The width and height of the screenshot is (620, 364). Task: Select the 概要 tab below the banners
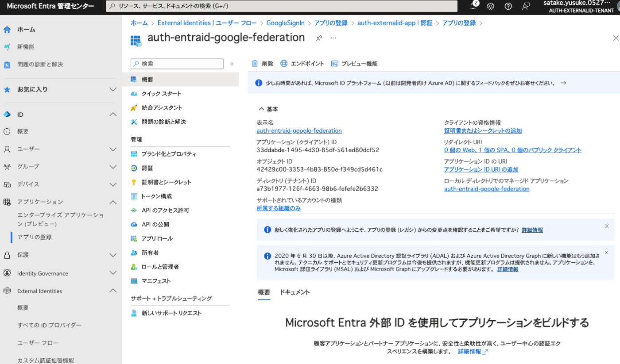click(264, 292)
